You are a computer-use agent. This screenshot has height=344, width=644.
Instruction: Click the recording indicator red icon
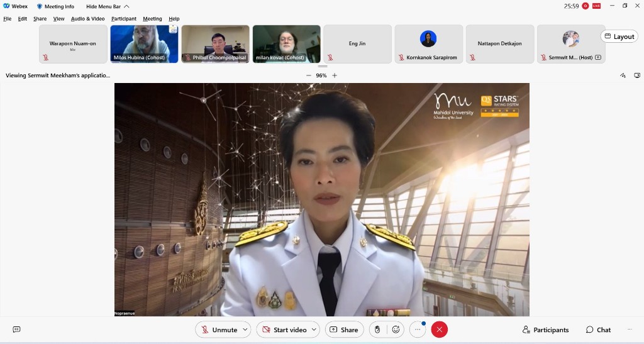586,6
